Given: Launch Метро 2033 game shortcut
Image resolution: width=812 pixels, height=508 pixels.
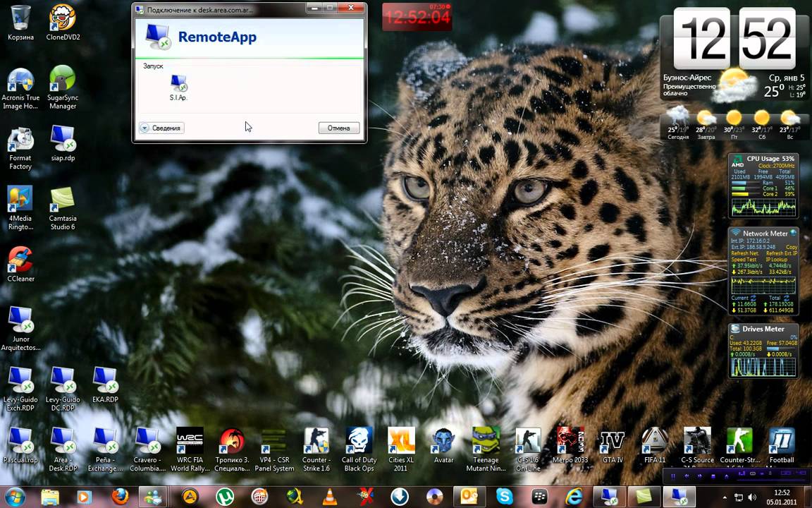Looking at the screenshot, I should click(x=570, y=445).
